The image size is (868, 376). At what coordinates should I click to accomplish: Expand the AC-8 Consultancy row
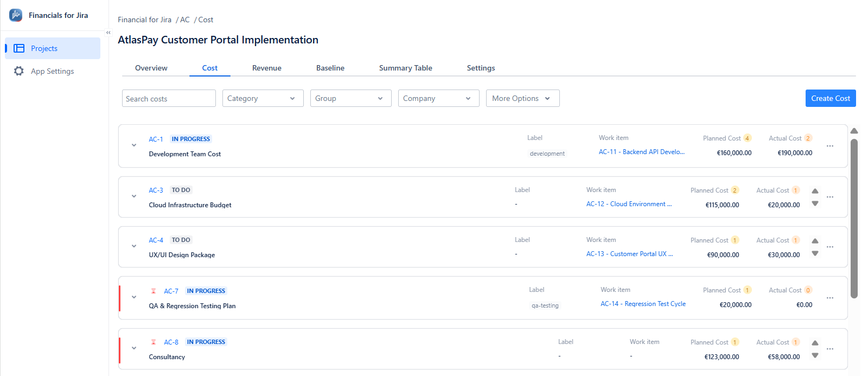[x=134, y=348]
